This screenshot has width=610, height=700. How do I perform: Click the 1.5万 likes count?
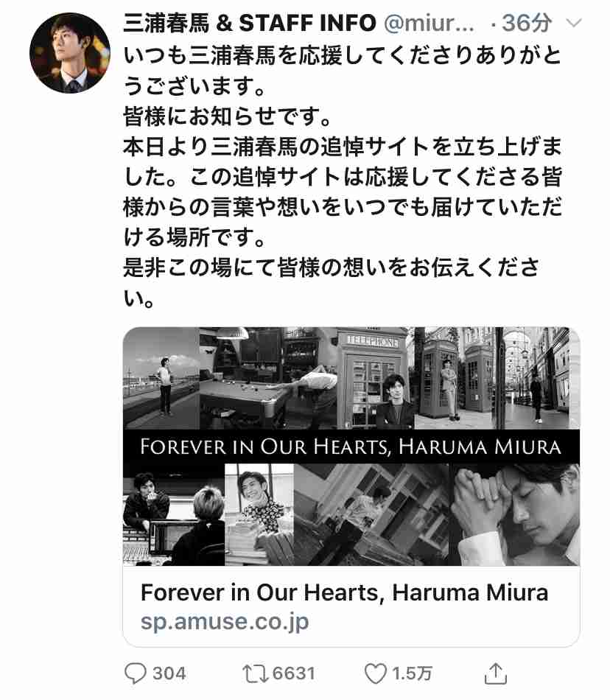pyautogui.click(x=411, y=673)
